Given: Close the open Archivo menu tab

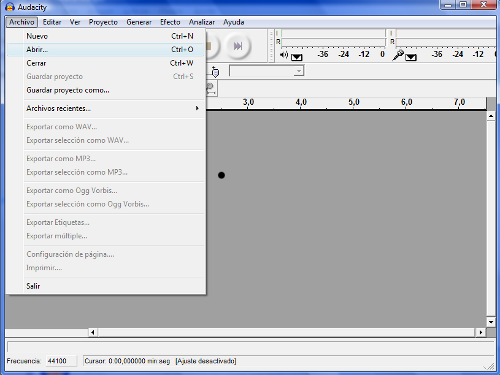Looking at the screenshot, I should tap(22, 22).
